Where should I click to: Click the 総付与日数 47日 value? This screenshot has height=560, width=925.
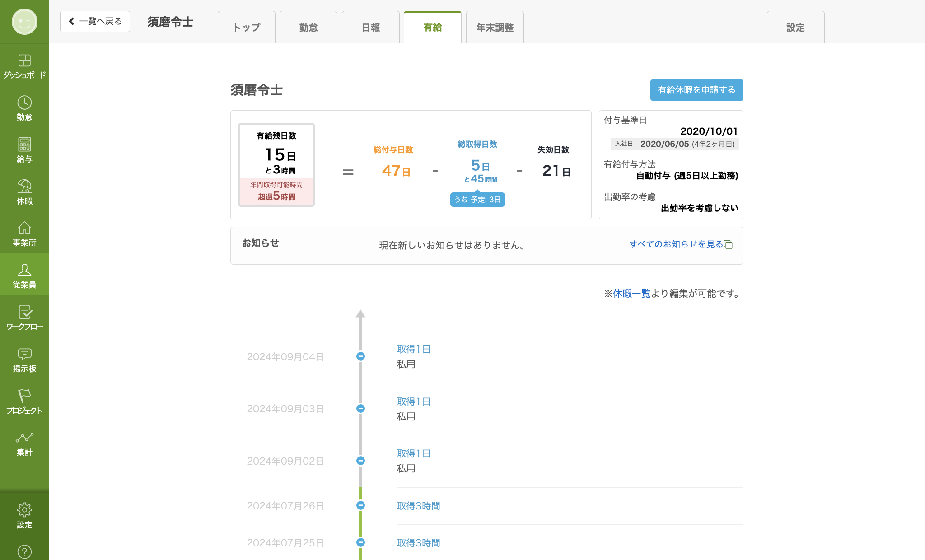396,171
